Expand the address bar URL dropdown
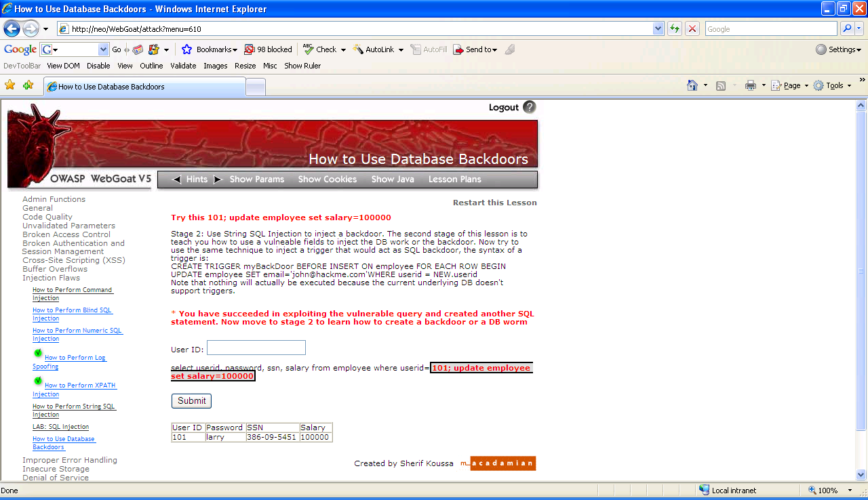 coord(658,29)
